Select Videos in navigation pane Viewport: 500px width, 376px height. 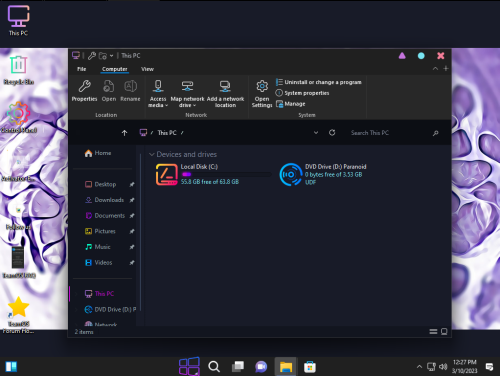coord(98,263)
